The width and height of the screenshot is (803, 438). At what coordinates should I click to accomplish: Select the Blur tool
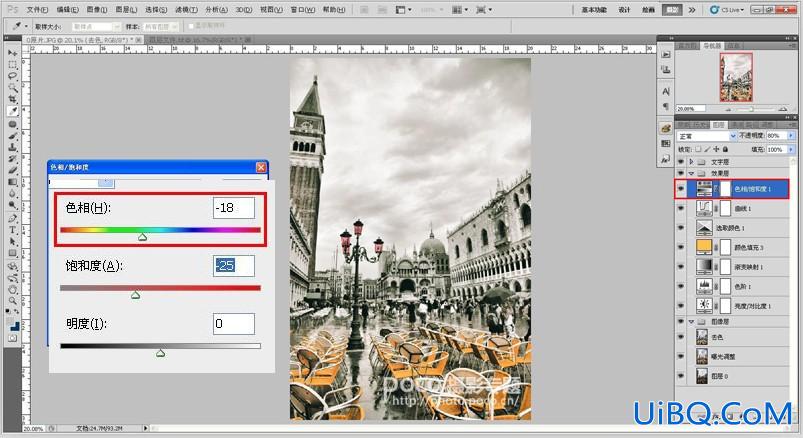12,194
